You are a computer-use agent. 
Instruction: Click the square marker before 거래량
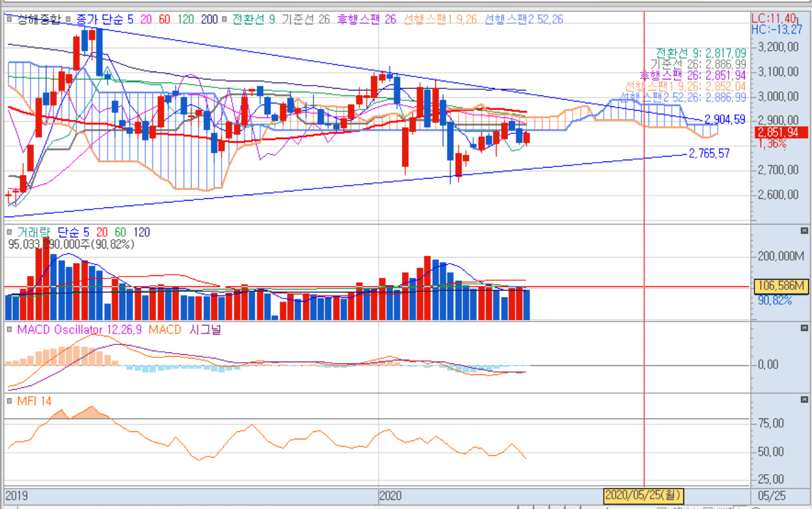pyautogui.click(x=10, y=232)
